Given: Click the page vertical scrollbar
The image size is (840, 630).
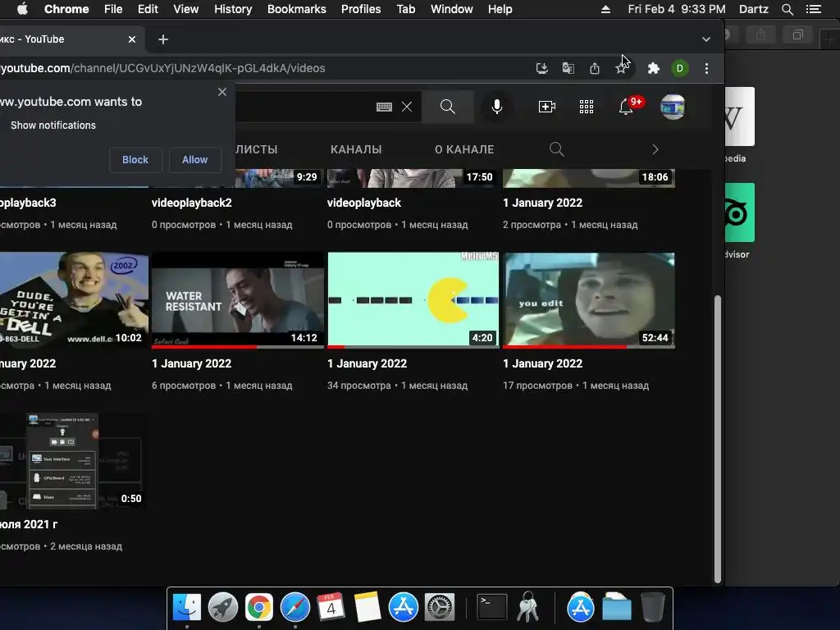Looking at the screenshot, I should point(717,438).
